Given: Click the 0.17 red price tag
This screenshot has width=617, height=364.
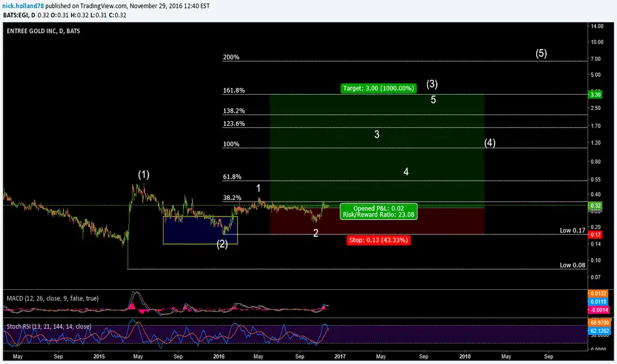Looking at the screenshot, I should point(595,235).
